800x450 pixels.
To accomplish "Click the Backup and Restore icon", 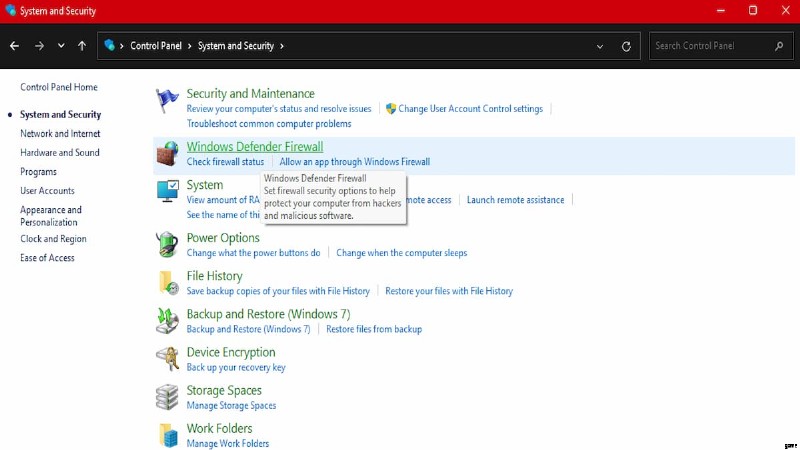I will pos(167,321).
